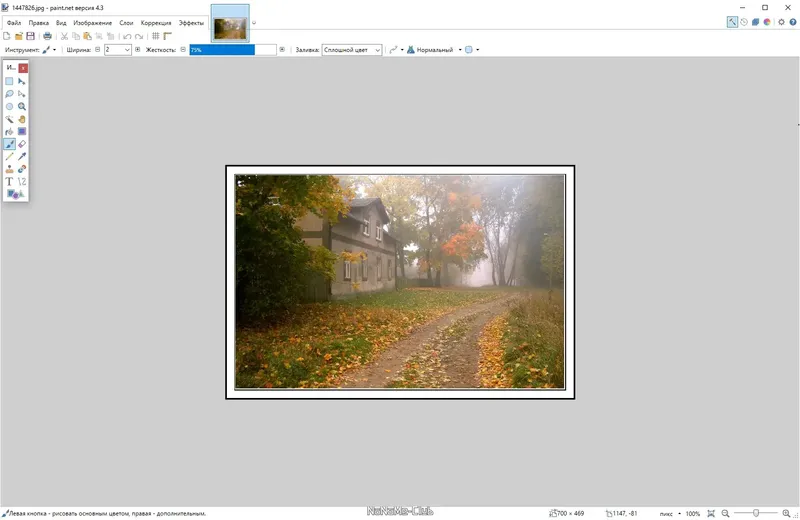The image size is (800, 520).
Task: Select the Gradient tool
Action: pyautogui.click(x=21, y=131)
